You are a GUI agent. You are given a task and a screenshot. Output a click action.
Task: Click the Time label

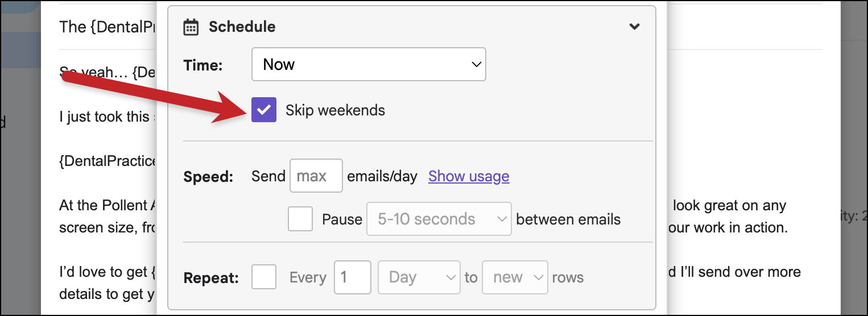203,65
